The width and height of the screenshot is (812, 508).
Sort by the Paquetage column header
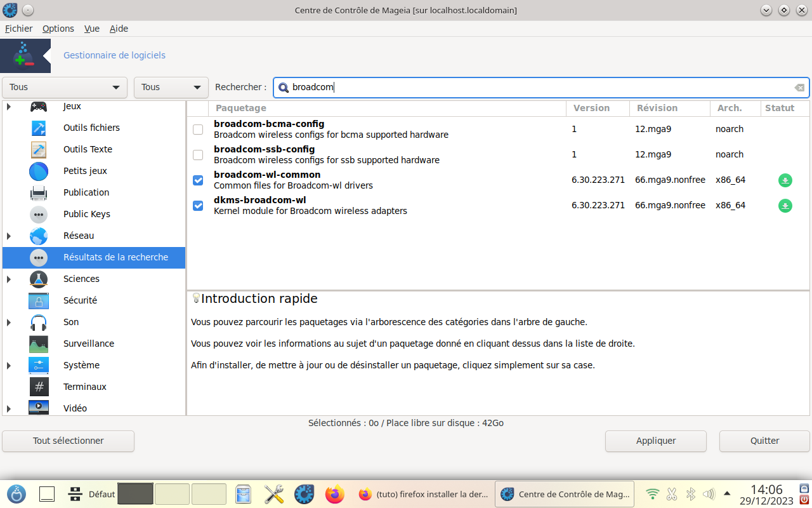pos(387,108)
